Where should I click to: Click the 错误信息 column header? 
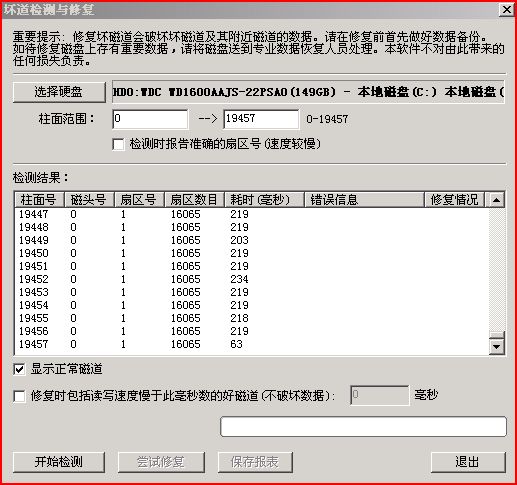(x=364, y=200)
